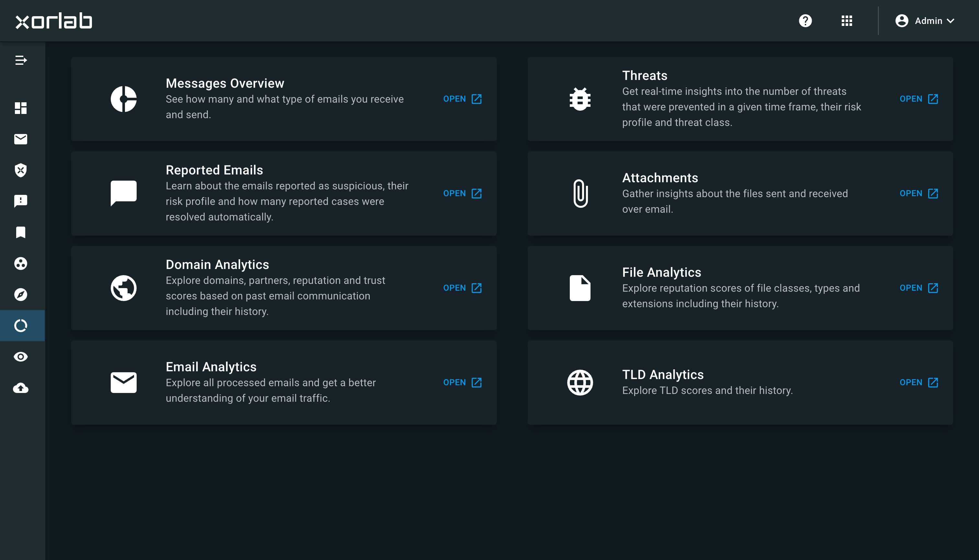Click the cloud upload sidebar icon

(x=21, y=388)
